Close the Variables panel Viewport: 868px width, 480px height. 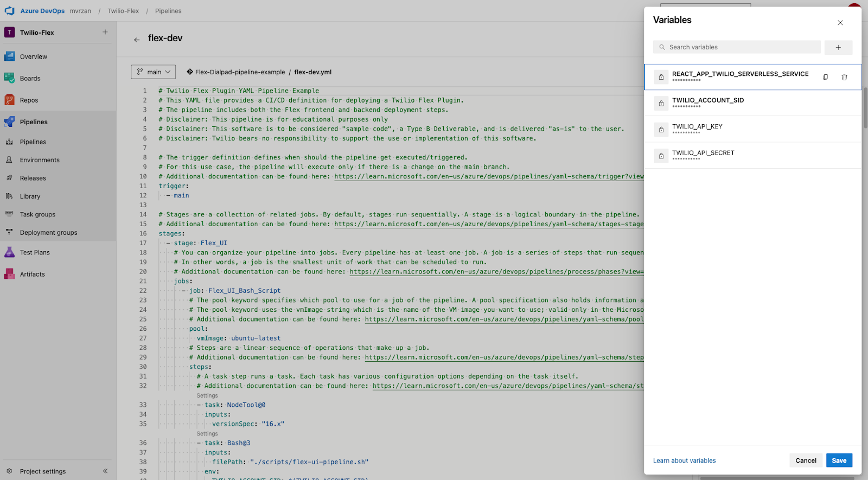840,23
